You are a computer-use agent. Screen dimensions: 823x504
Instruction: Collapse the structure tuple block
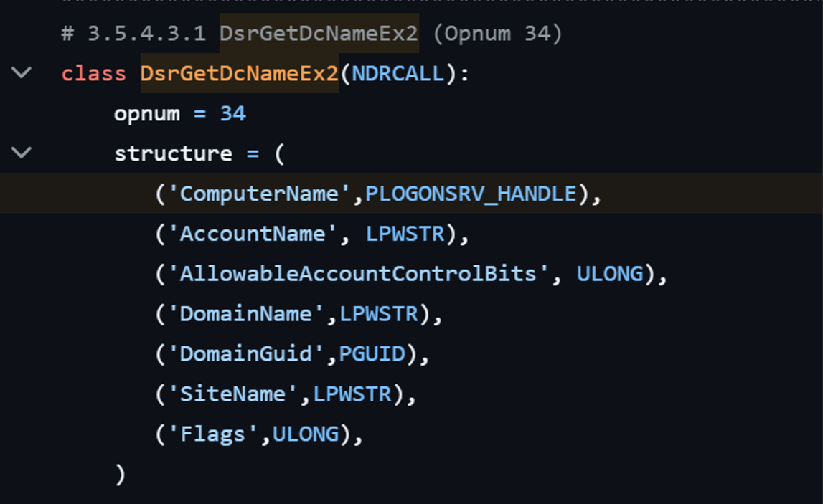coord(22,153)
